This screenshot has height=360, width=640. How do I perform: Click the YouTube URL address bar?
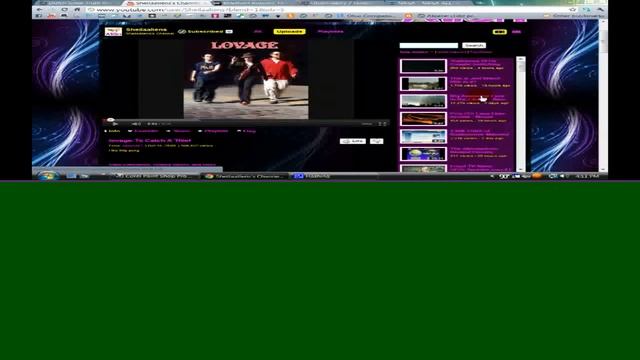pos(327,9)
